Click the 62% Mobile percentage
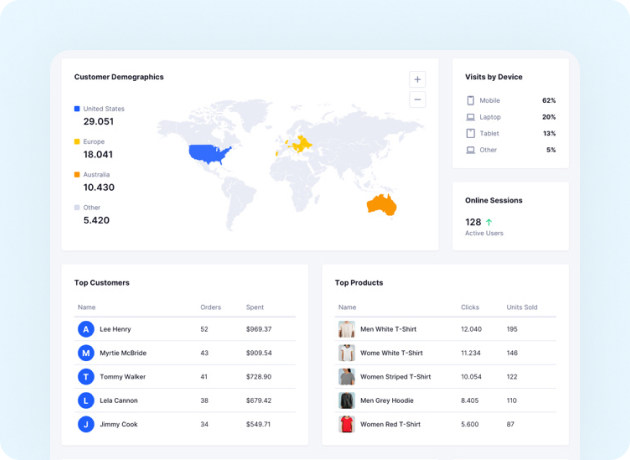 coord(549,100)
